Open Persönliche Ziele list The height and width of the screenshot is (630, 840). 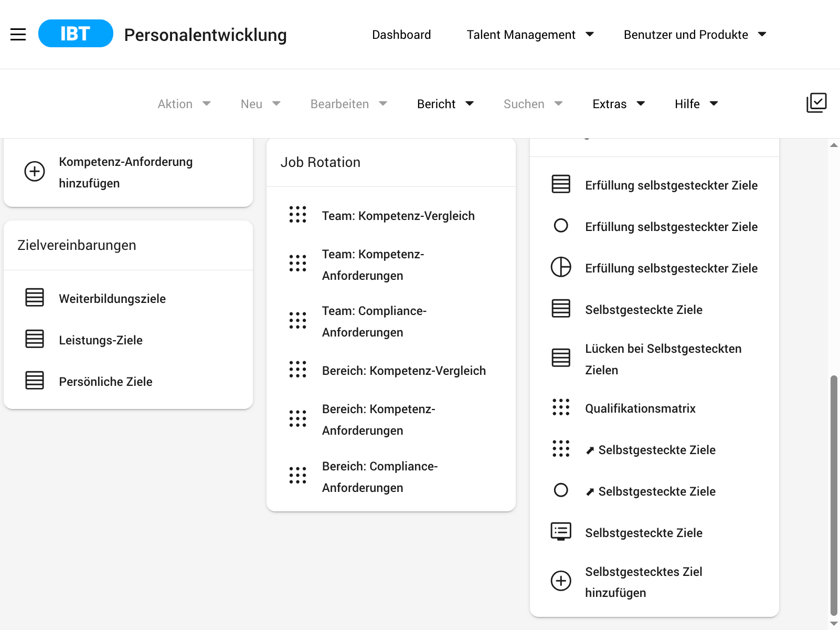(105, 382)
